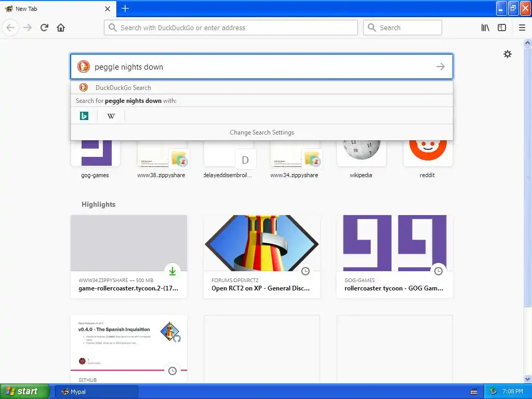
Task: Click the toolbar Search box
Action: pos(403,28)
